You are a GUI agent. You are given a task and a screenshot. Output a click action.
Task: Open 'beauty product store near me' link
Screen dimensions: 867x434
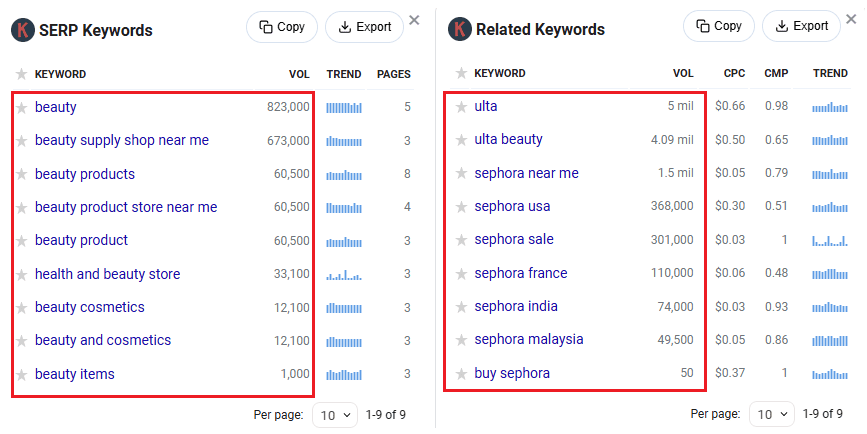(126, 207)
